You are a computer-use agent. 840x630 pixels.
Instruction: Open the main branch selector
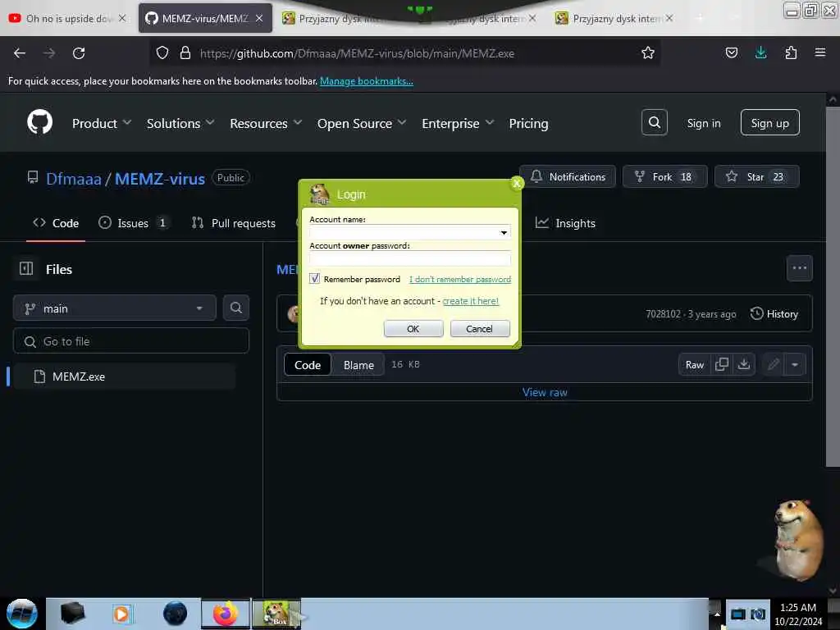pyautogui.click(x=114, y=308)
